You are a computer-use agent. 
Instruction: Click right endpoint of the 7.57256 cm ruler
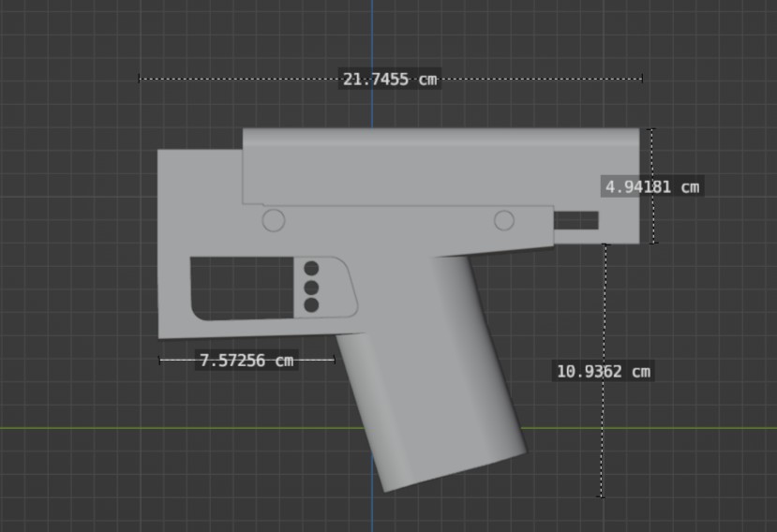[335, 360]
